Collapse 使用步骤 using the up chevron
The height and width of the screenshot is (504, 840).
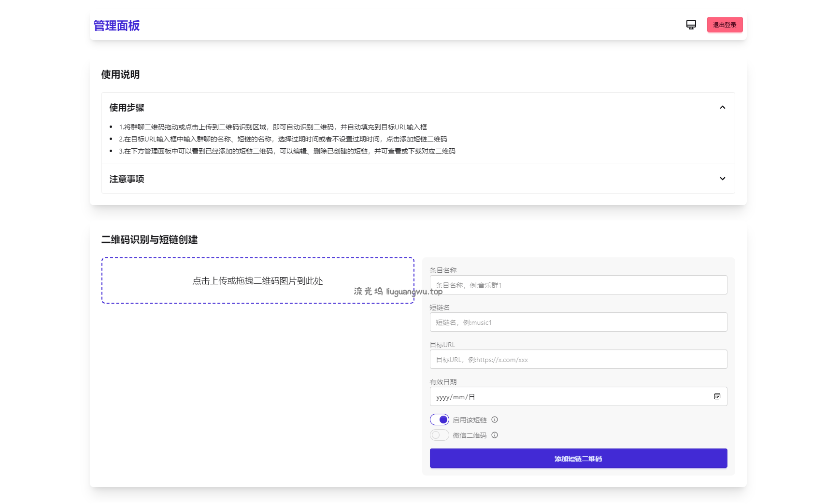(723, 107)
